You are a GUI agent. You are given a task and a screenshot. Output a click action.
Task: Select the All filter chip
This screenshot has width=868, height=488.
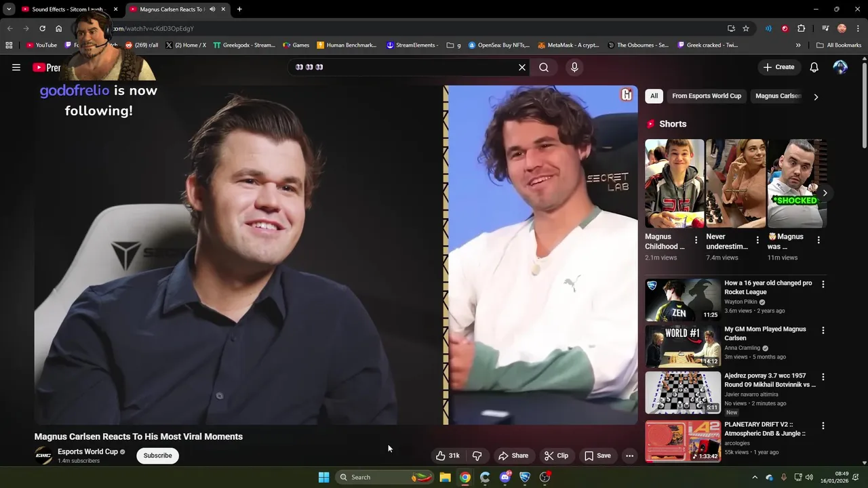pos(654,96)
